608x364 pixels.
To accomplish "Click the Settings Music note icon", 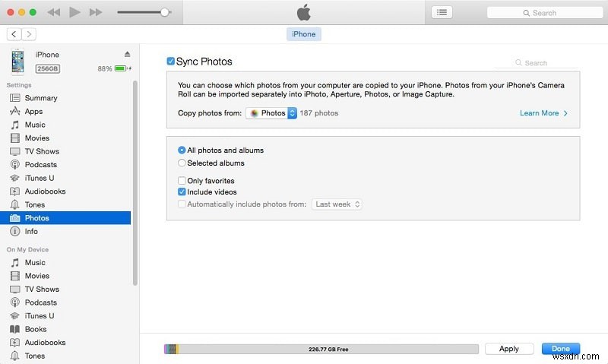I will 14,125.
